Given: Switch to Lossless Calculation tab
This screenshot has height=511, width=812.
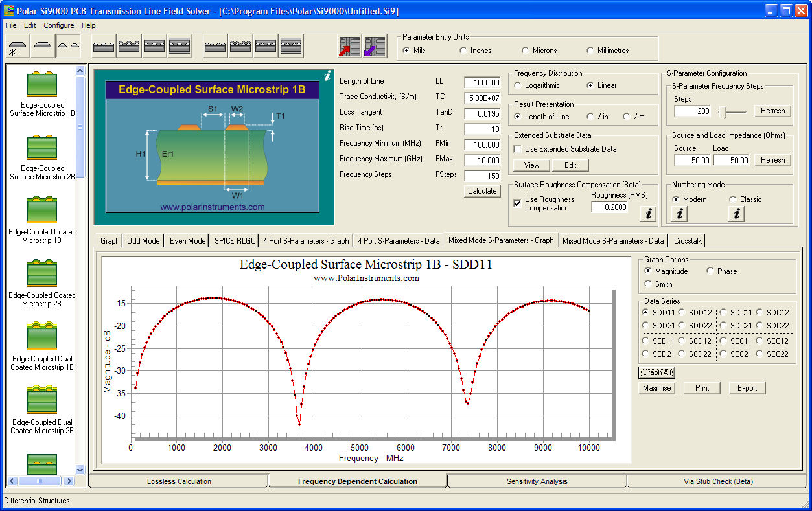Looking at the screenshot, I should coord(179,481).
